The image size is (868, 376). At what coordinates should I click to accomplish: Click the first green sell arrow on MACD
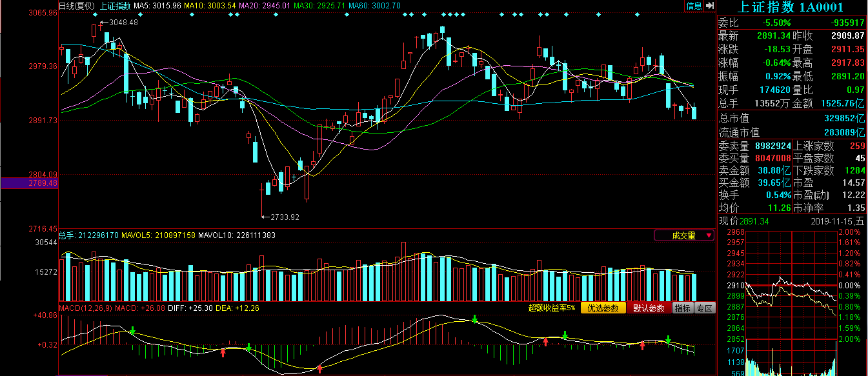tap(132, 331)
